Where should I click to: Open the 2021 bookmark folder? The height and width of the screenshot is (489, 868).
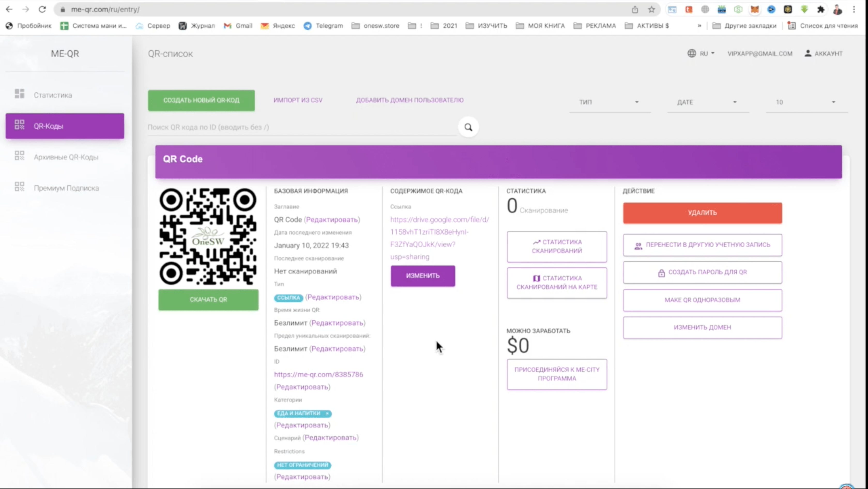click(x=444, y=26)
